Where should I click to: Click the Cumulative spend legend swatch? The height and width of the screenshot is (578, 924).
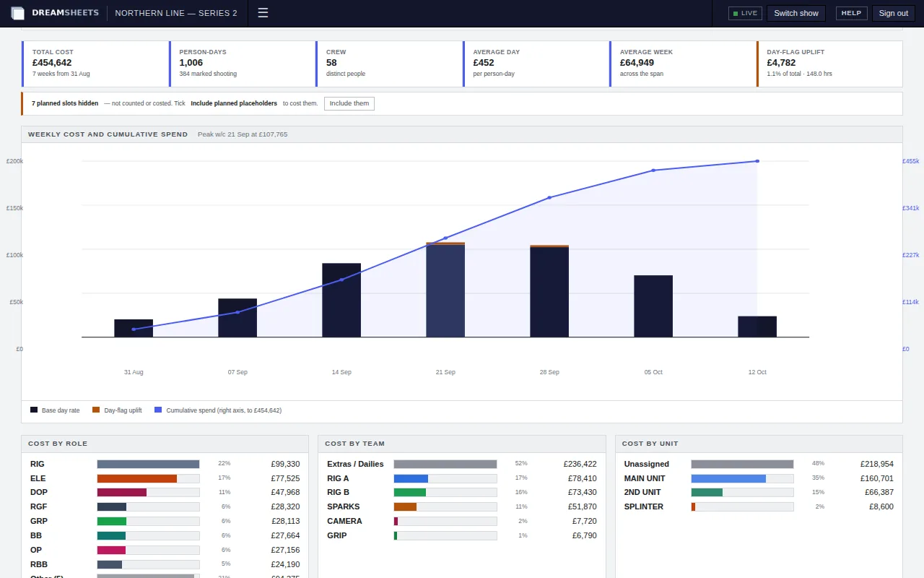[x=158, y=410]
